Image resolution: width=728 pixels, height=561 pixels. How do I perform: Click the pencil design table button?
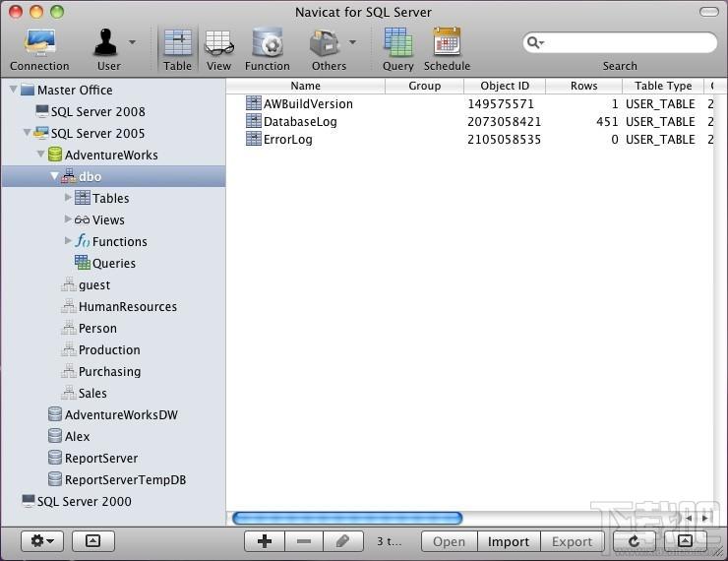click(342, 541)
